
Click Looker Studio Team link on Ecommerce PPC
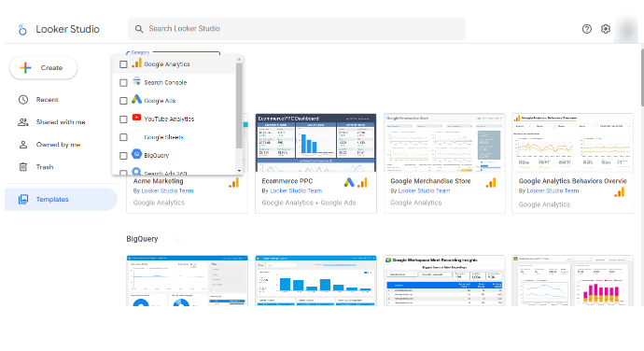pyautogui.click(x=296, y=190)
